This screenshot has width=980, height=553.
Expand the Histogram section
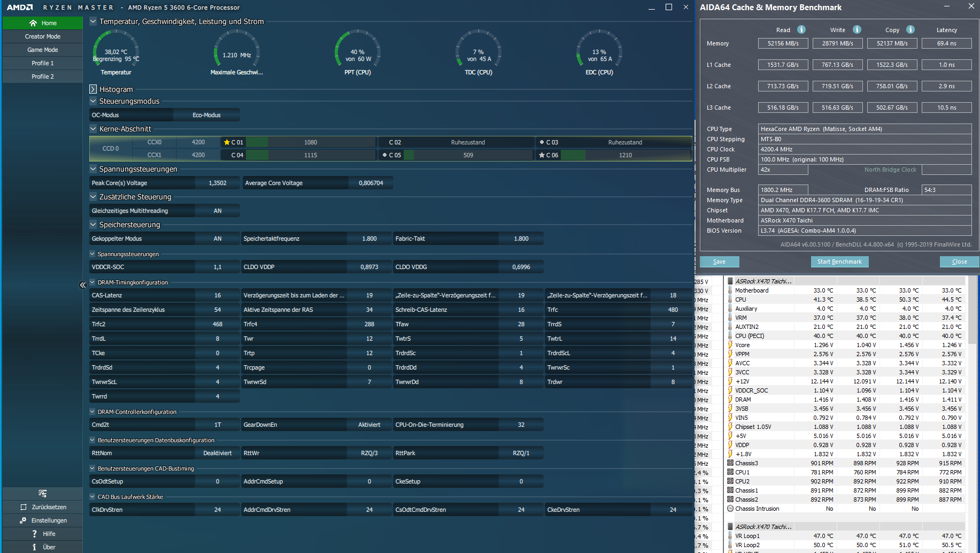(93, 89)
